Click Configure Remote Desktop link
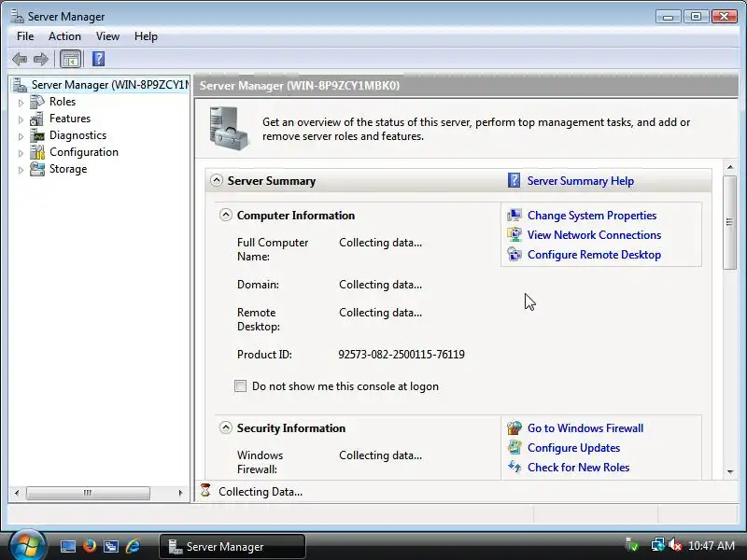Screen dimensions: 747x560 pos(594,254)
